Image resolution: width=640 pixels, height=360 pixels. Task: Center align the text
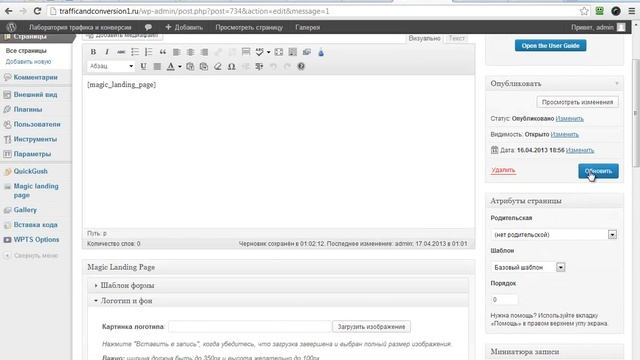[190, 52]
